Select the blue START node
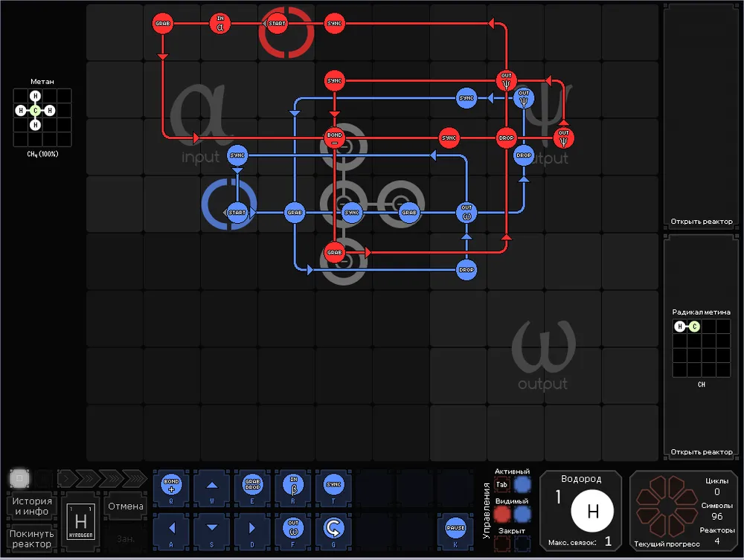 (237, 213)
